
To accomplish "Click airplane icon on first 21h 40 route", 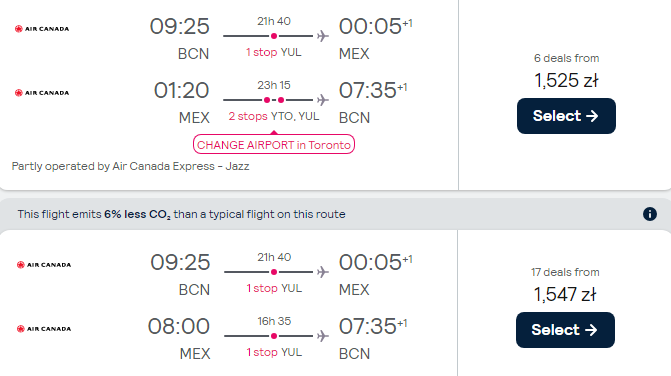I will (x=323, y=36).
